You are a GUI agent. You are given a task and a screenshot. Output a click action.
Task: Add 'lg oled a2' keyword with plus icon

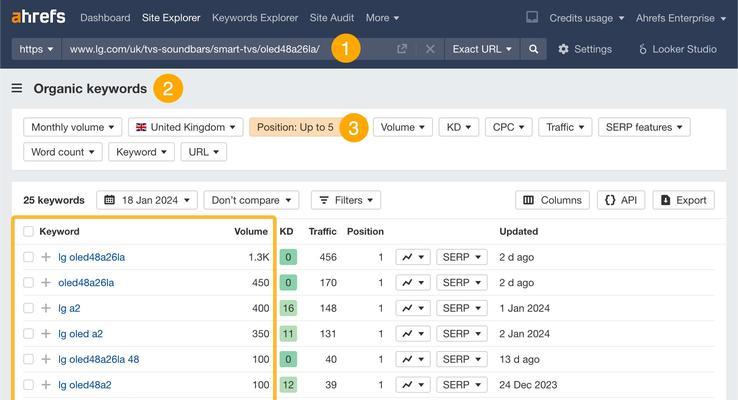point(46,334)
